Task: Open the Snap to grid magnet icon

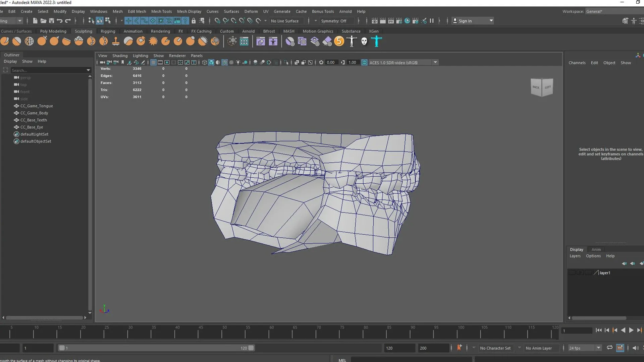Action: (128, 21)
